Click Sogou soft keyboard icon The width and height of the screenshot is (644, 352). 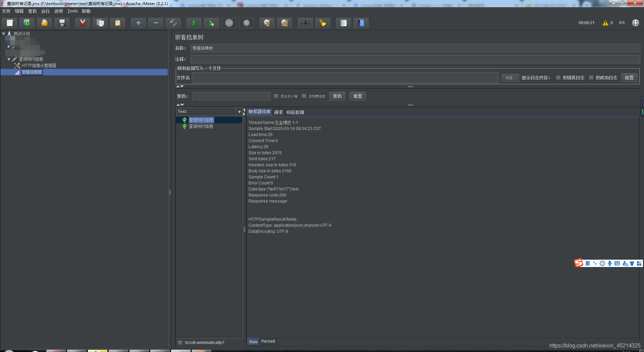[617, 263]
